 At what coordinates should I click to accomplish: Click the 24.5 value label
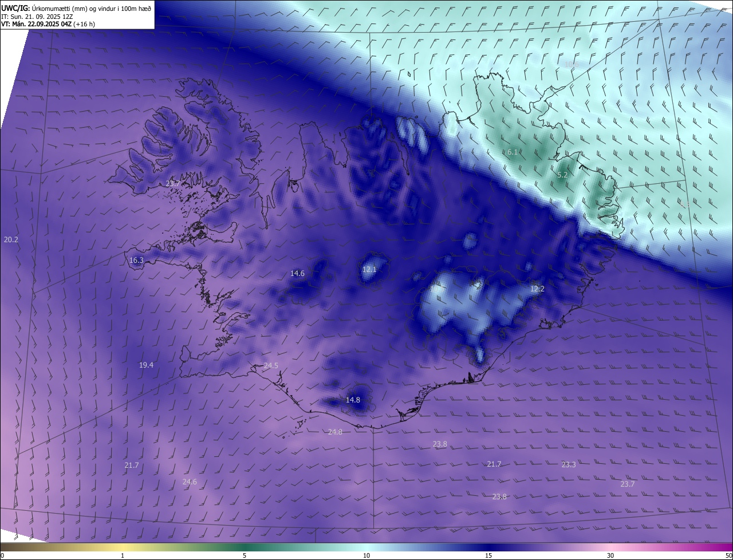coord(271,366)
